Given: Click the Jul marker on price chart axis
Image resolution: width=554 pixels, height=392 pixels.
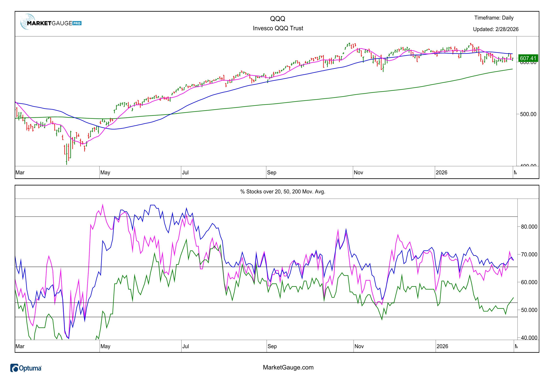Looking at the screenshot, I should pos(185,173).
